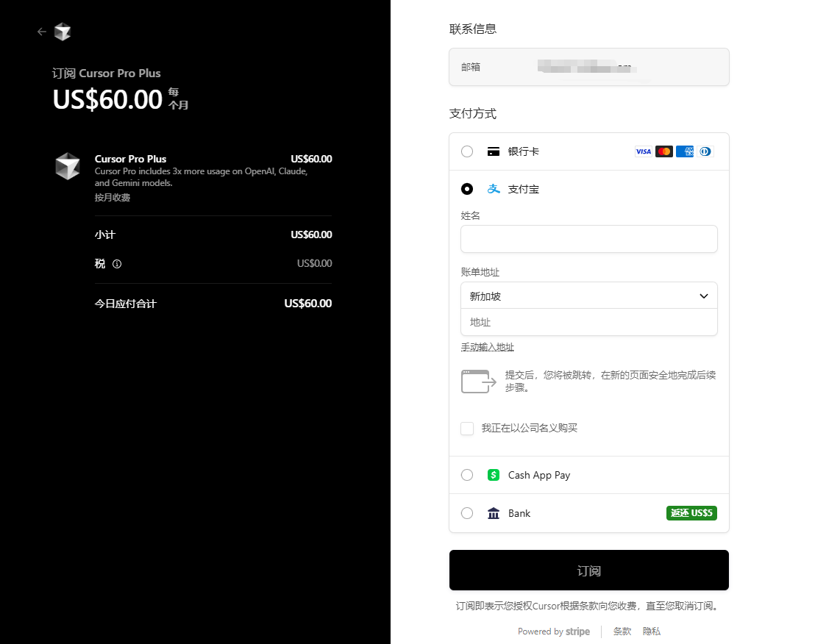Click the 银行卡 label text
Viewport: 840px width, 644px height.
[x=524, y=151]
